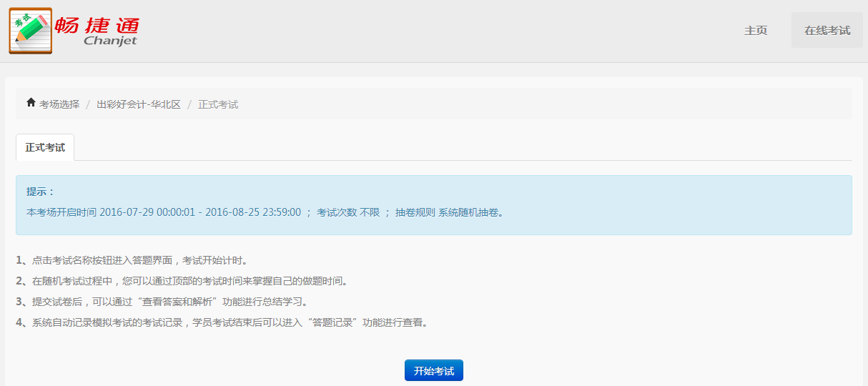Go to 考场选择 in the breadcrumb
The height and width of the screenshot is (386, 868).
click(x=59, y=104)
